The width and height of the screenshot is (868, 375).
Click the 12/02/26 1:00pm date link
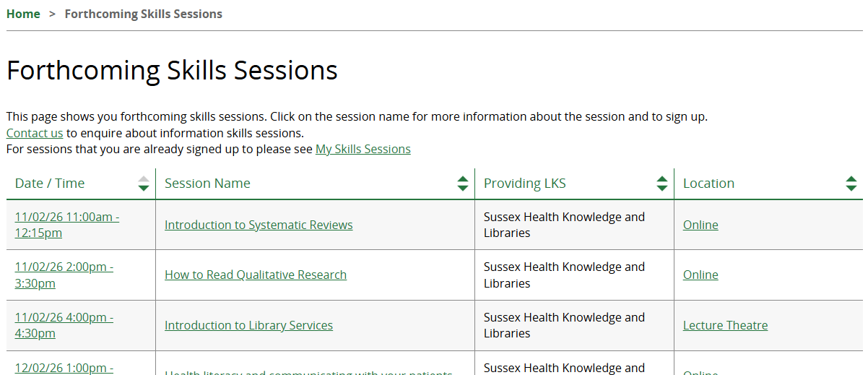64,368
